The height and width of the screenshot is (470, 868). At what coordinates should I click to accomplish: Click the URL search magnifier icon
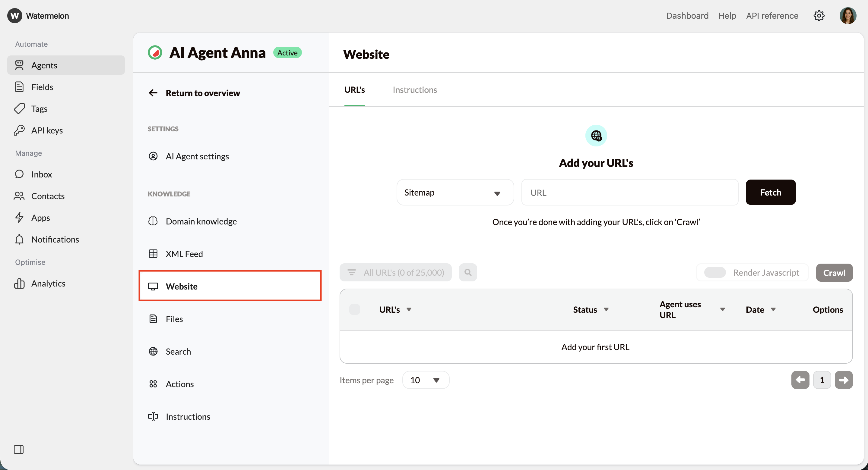pos(468,272)
